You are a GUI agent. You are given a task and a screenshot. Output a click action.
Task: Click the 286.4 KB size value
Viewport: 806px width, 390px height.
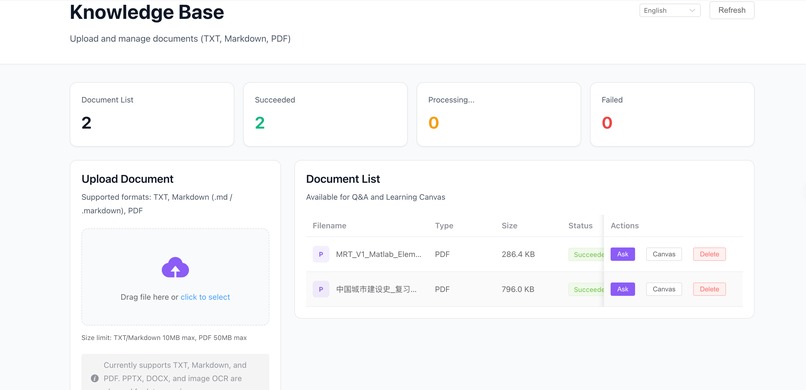coord(518,254)
